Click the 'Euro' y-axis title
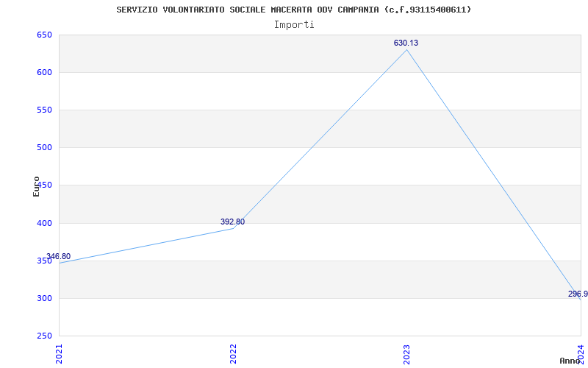588x368 pixels. (x=36, y=186)
